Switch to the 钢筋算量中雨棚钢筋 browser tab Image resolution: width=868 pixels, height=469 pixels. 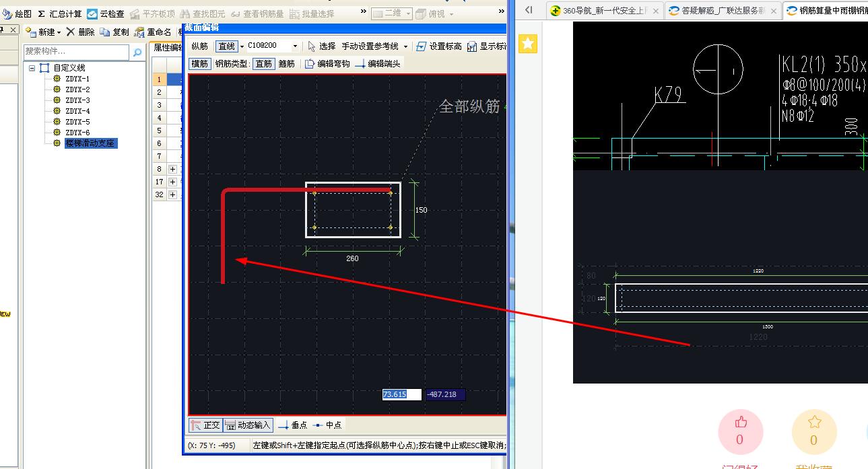tap(826, 11)
